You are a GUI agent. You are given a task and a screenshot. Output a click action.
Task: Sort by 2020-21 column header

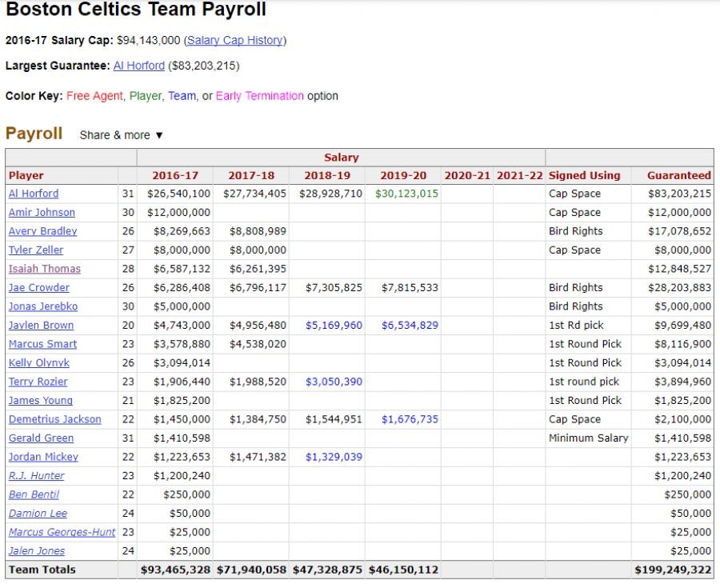467,175
